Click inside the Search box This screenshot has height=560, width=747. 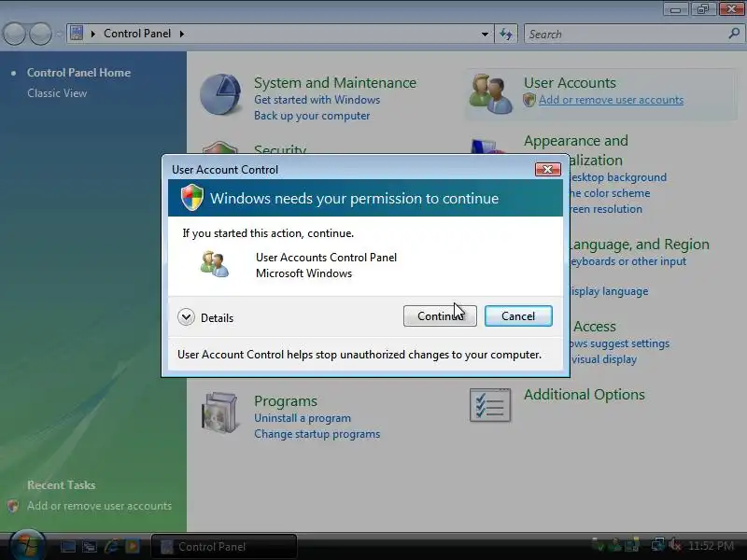click(627, 34)
